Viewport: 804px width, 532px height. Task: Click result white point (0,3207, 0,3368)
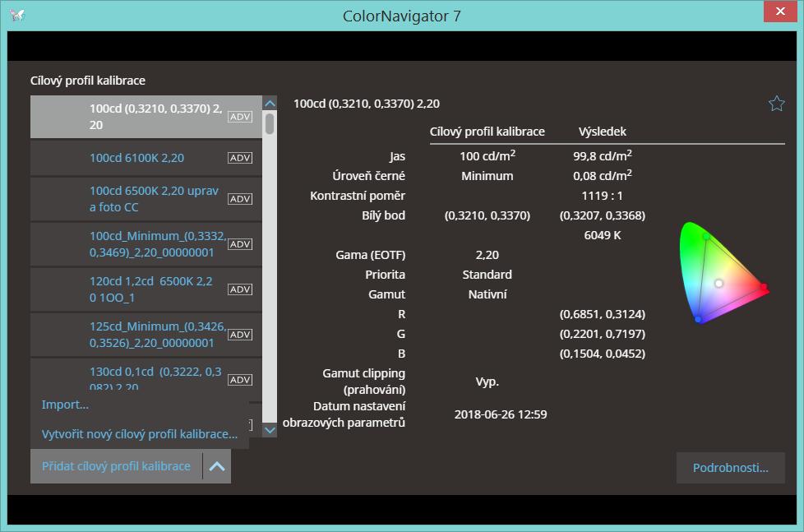coord(602,215)
